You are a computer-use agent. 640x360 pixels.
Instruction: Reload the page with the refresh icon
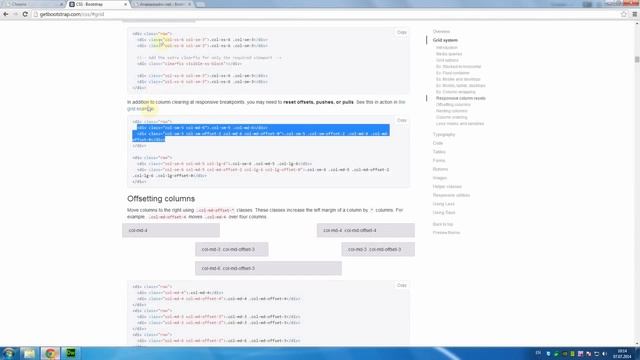pos(25,14)
